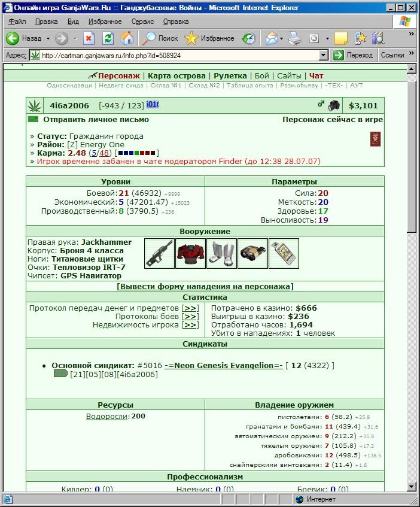Open Таблица опыта sub-navigation link
Viewport: 420px width, 507px height.
click(249, 86)
